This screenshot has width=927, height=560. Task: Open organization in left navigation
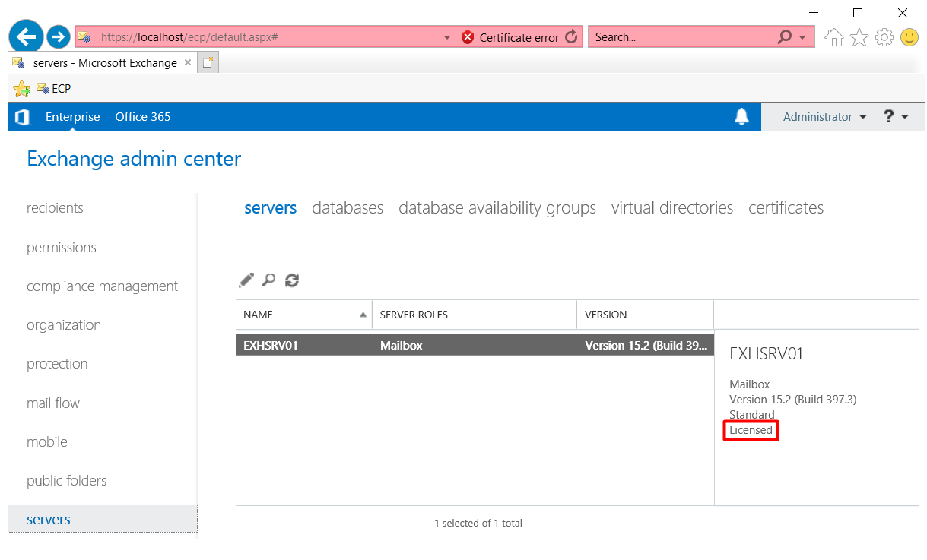point(64,325)
